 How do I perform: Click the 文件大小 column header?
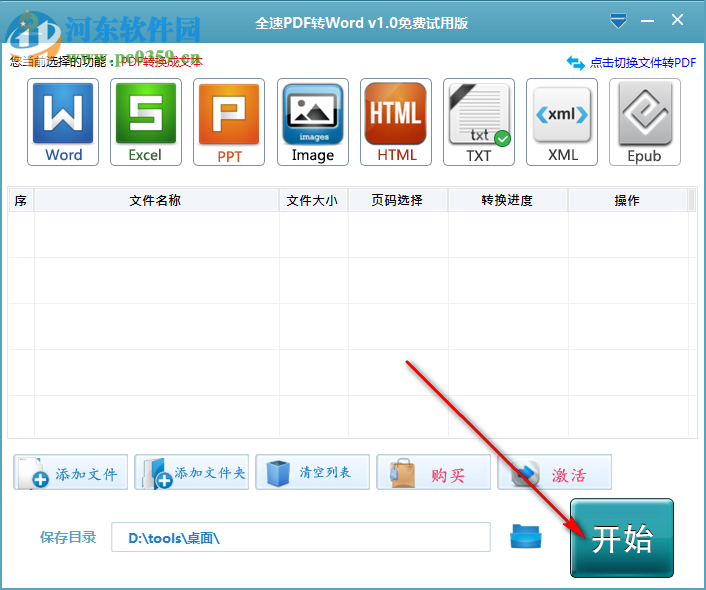point(313,200)
